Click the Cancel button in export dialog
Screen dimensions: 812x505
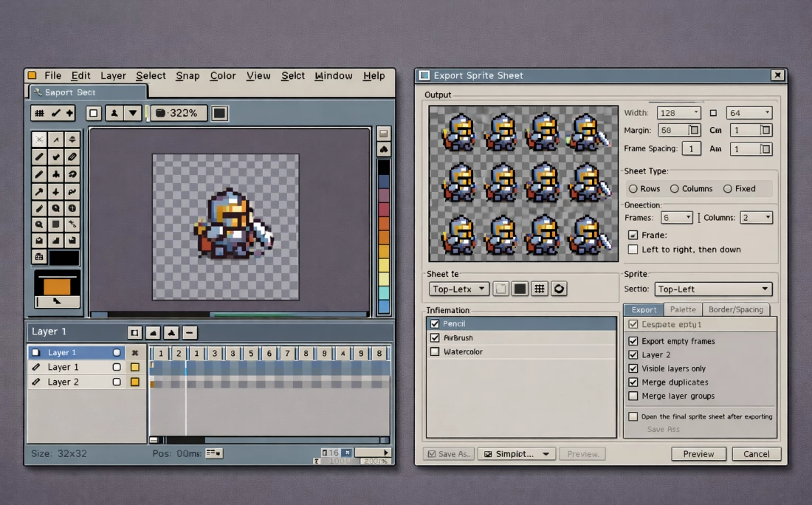click(756, 454)
